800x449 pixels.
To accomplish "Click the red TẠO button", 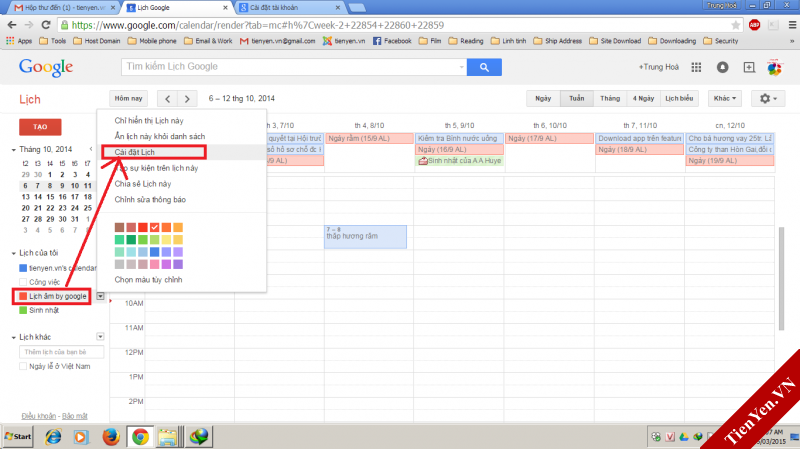I will [40, 127].
